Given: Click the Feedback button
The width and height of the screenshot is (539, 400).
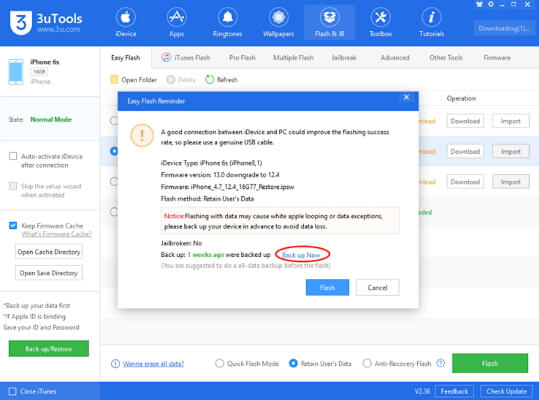Looking at the screenshot, I should (x=454, y=391).
